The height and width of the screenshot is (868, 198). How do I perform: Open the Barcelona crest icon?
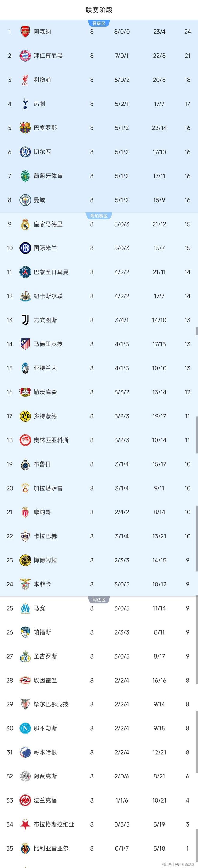coord(25,128)
